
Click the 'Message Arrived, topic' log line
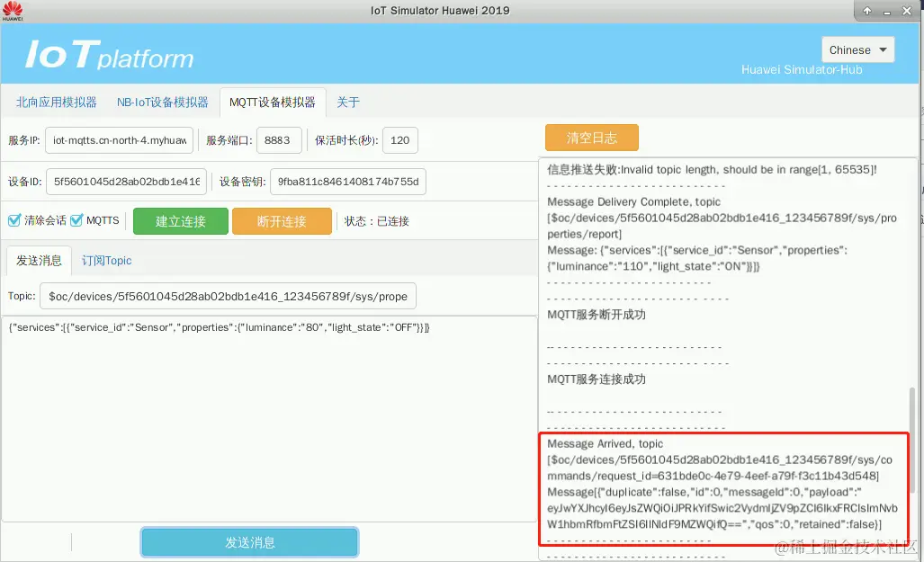tap(605, 443)
